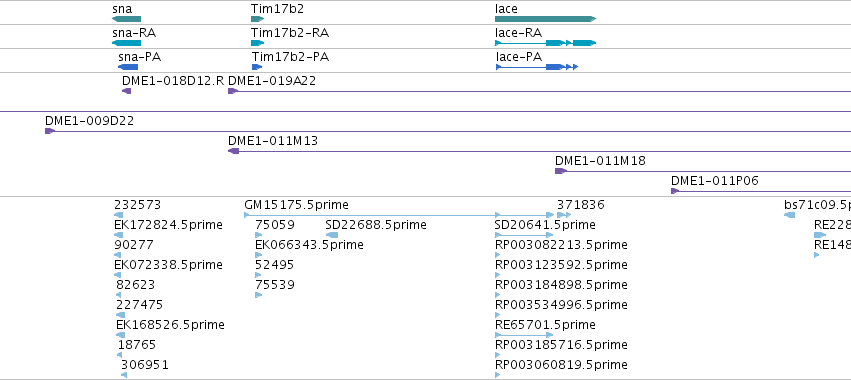
Task: Click the 371836 EST feature glyph
Action: tap(564, 215)
